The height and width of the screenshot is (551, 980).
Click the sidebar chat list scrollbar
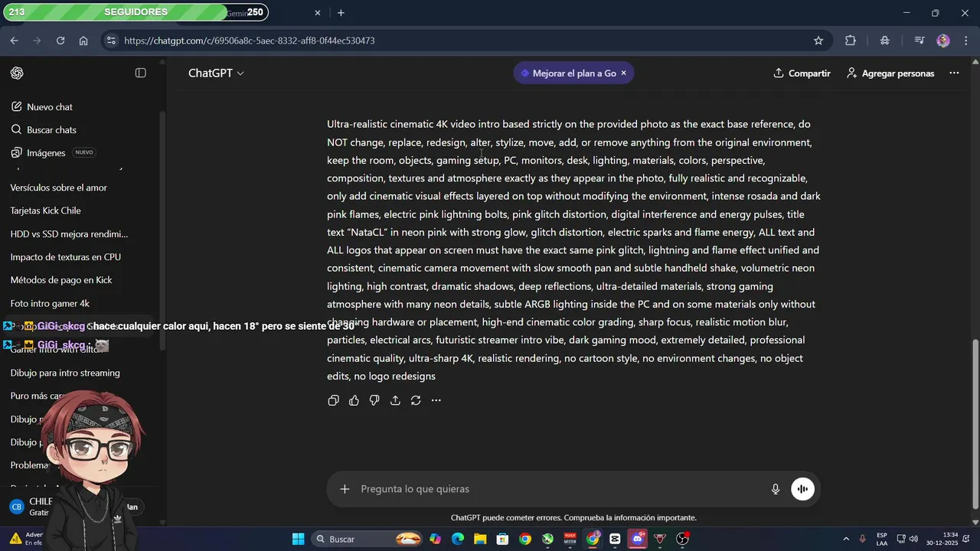162,230
